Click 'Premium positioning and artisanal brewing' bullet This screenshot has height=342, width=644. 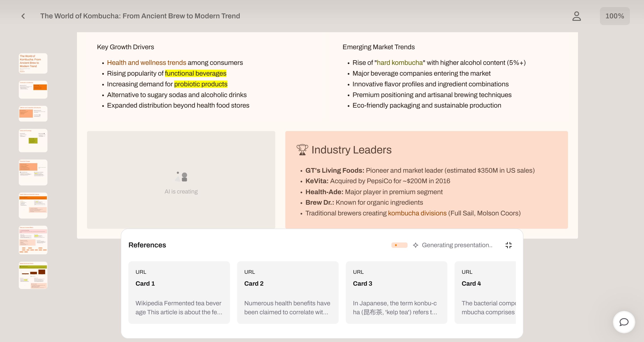(432, 95)
